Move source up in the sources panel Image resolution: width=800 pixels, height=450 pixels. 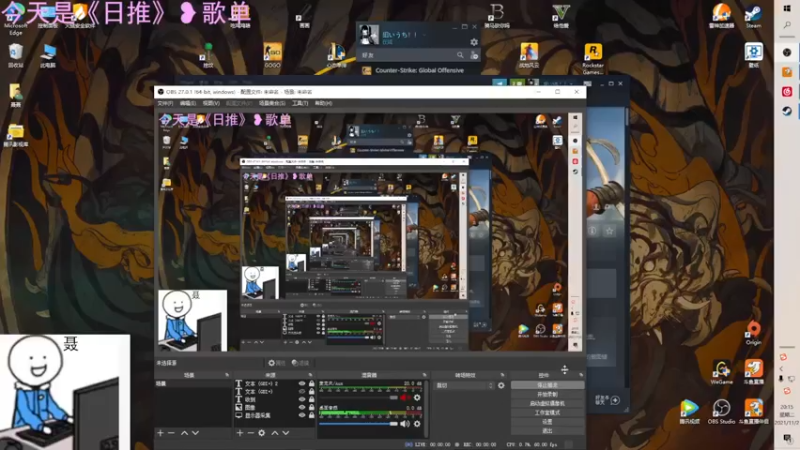pyautogui.click(x=274, y=433)
